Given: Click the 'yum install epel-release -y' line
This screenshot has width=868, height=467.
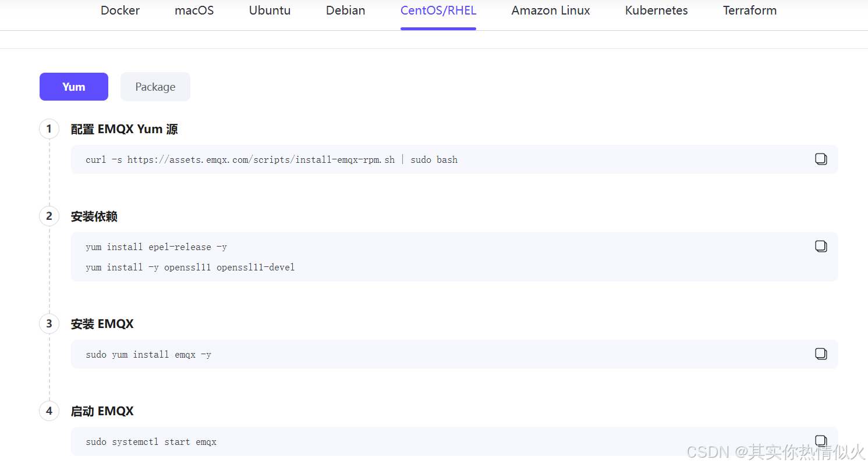Looking at the screenshot, I should pos(156,247).
